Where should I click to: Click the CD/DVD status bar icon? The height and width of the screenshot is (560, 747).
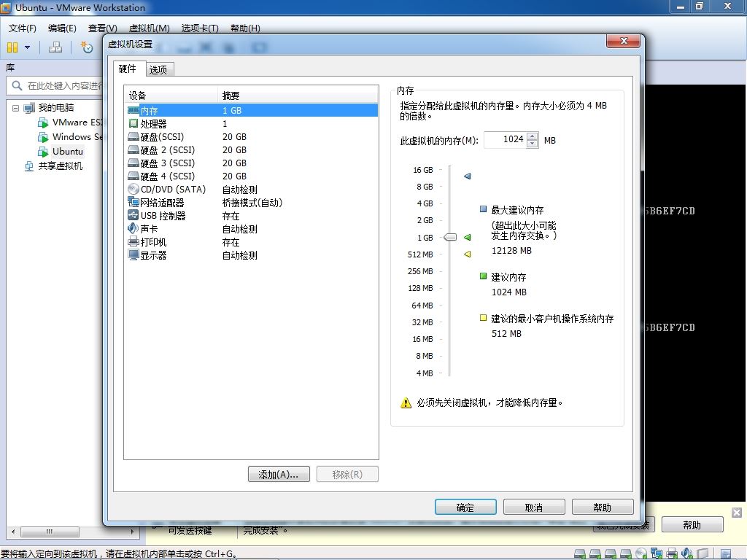click(641, 554)
